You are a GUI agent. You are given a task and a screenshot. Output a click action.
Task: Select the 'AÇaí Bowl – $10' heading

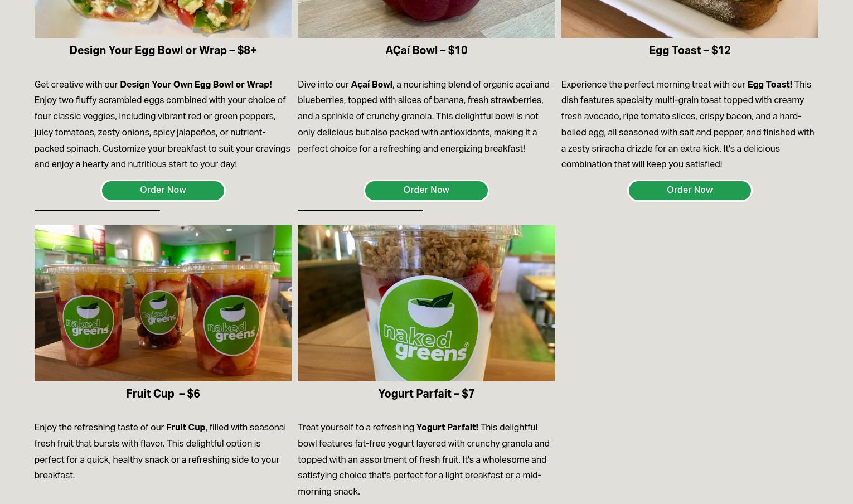pyautogui.click(x=426, y=51)
